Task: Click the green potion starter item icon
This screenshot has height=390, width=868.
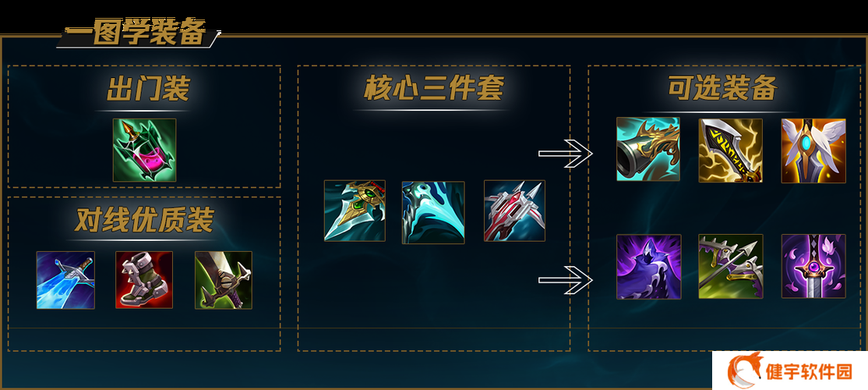Action: [x=144, y=150]
